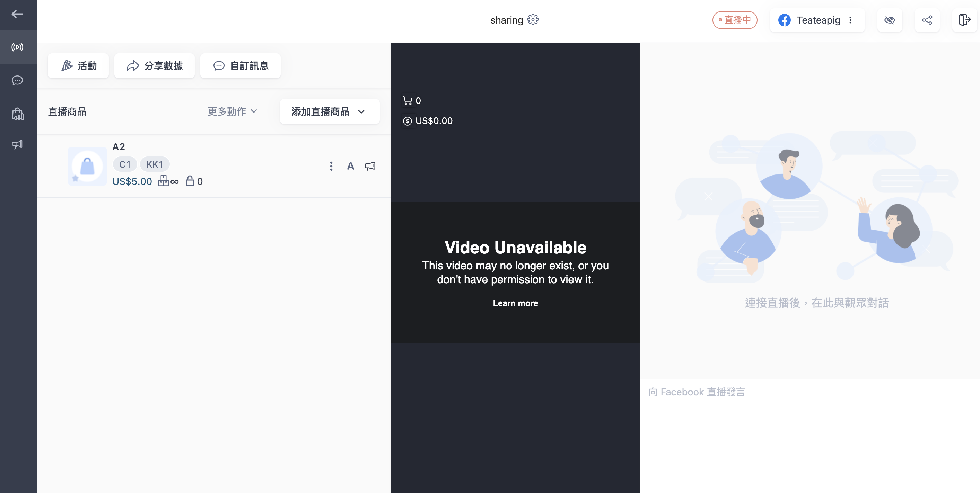This screenshot has height=493, width=980.
Task: Open sharing stream settings gear icon
Action: tap(533, 19)
